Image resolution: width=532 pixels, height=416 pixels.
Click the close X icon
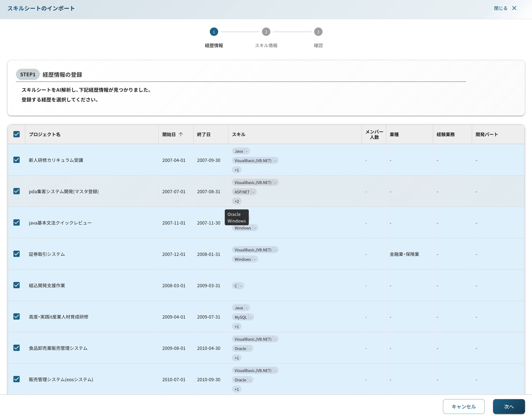pyautogui.click(x=514, y=8)
